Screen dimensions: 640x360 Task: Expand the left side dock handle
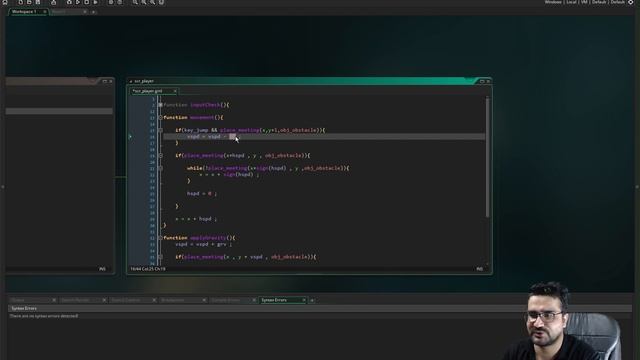coord(2,187)
